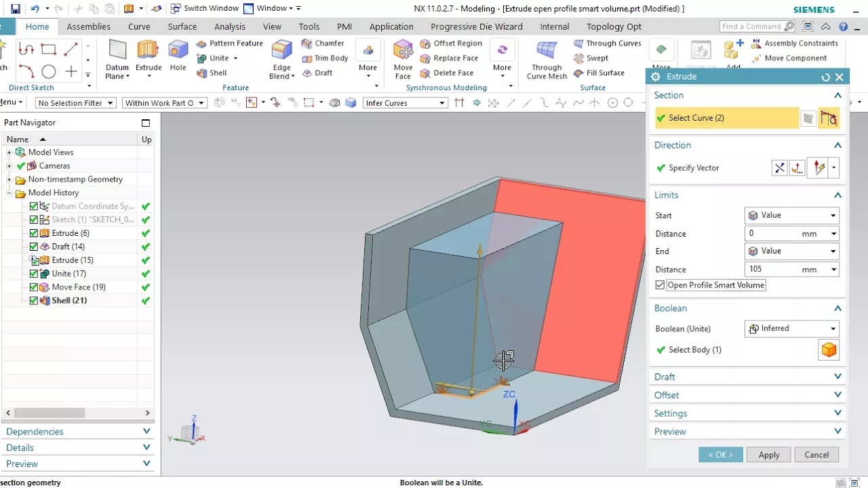Click the Cancel button
Viewport: 868px width, 488px height.
[816, 455]
